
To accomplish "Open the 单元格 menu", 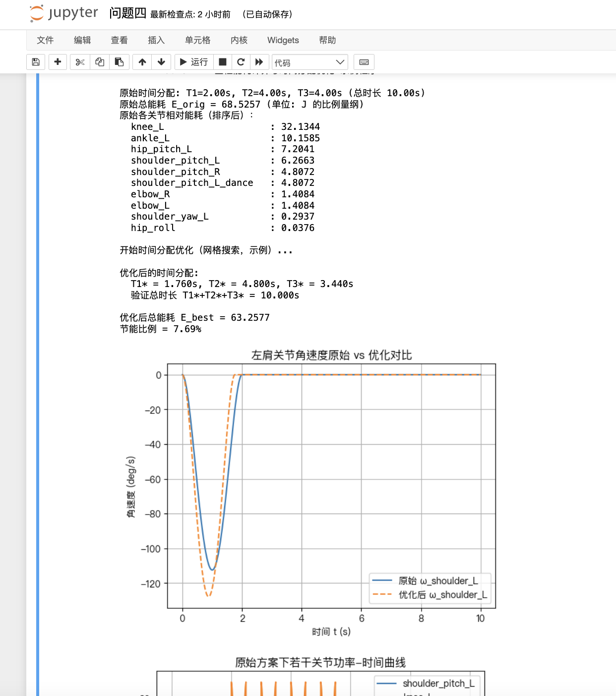I will pyautogui.click(x=198, y=40).
